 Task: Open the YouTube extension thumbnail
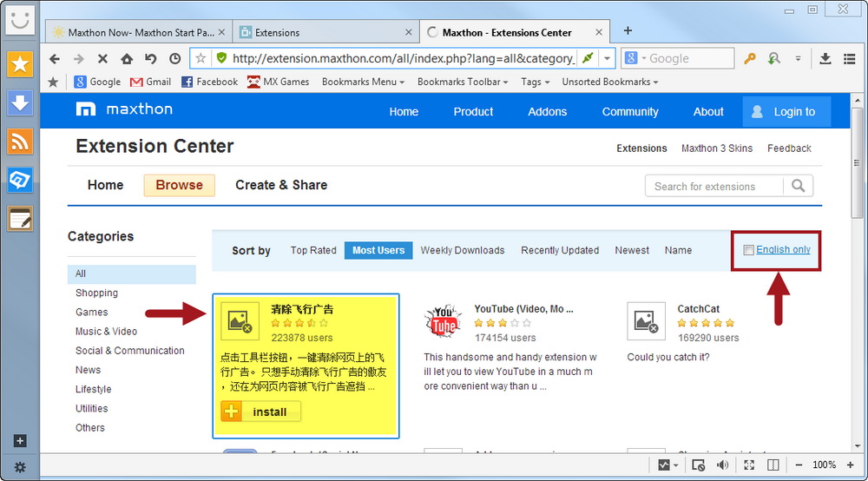point(444,321)
